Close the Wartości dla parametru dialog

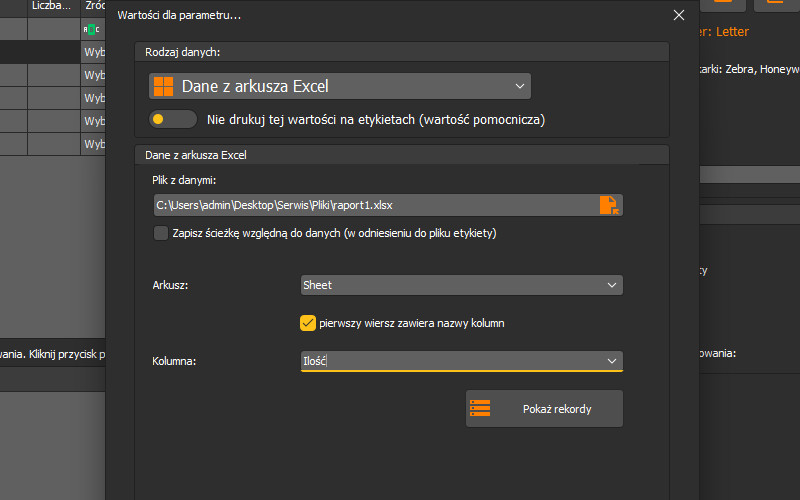click(x=679, y=15)
